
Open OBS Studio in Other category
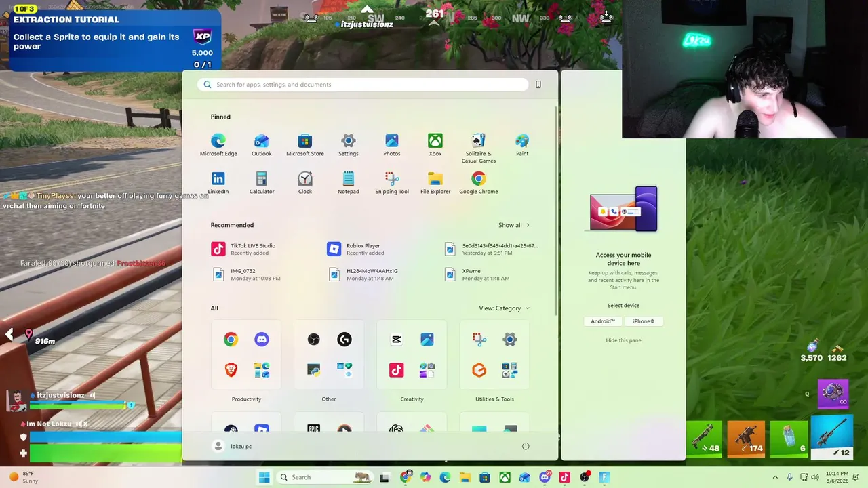pyautogui.click(x=314, y=340)
